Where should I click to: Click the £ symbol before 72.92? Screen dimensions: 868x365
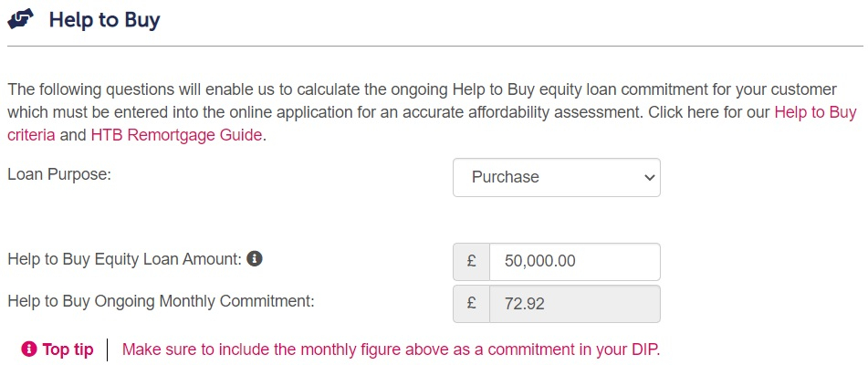point(472,304)
